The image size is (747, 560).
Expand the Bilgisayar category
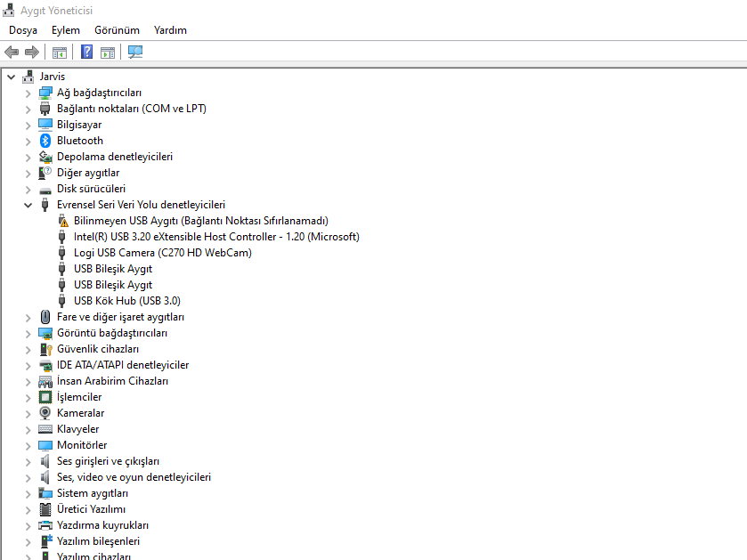pos(28,126)
